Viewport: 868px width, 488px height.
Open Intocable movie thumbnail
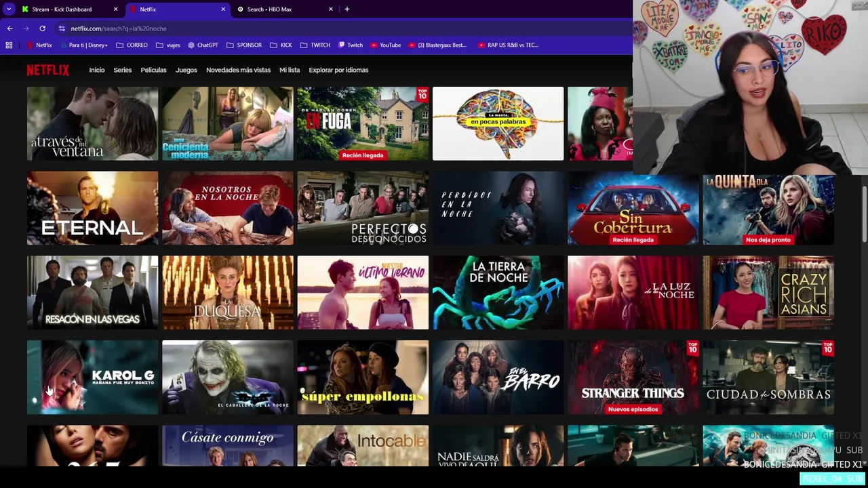pos(363,446)
